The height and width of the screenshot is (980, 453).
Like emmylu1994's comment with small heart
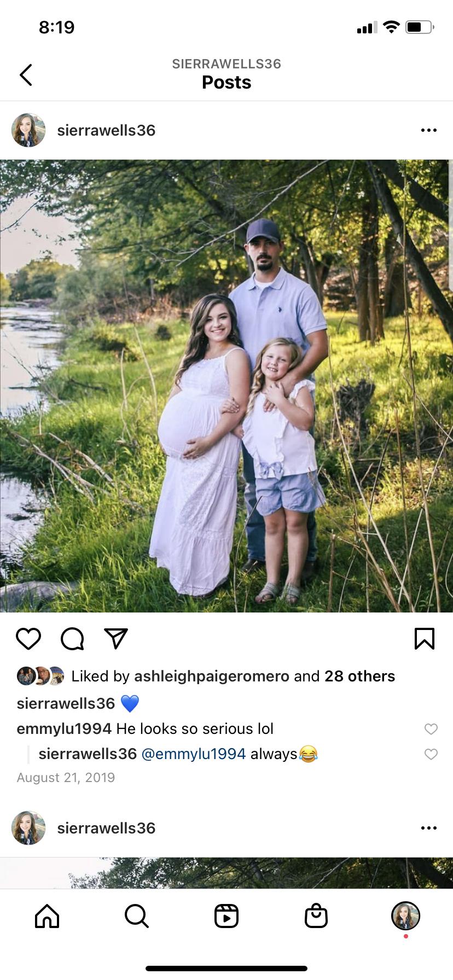coord(431,729)
